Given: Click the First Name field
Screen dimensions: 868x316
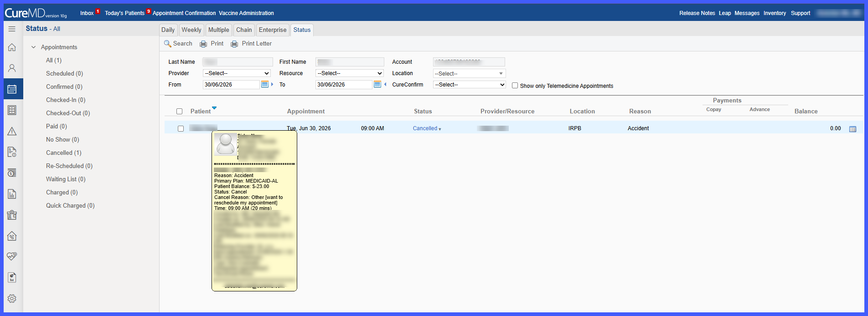Looking at the screenshot, I should tap(350, 62).
